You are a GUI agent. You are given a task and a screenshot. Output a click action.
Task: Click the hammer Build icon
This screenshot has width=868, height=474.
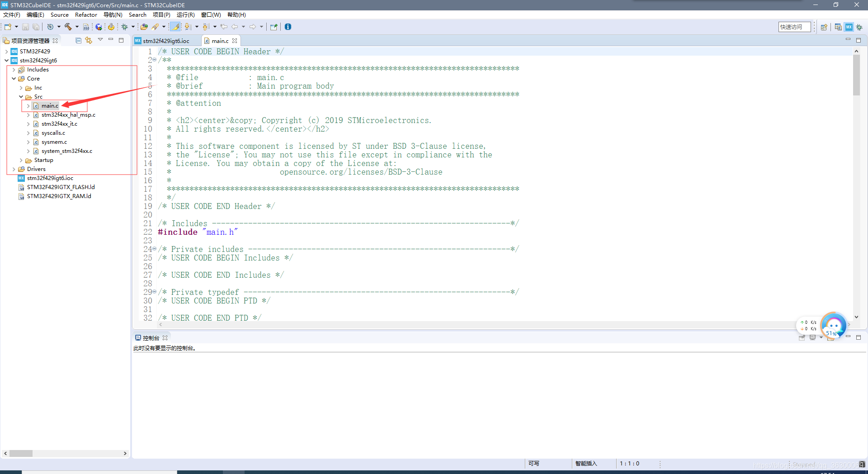[x=68, y=27]
